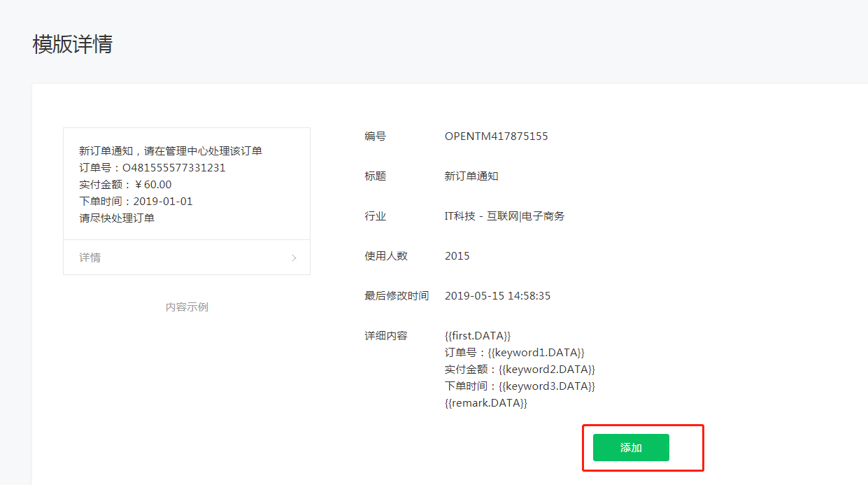Click the 下单时间 {{keyword3.DATA}} template line
Viewport: 868px width, 485px height.
520,386
